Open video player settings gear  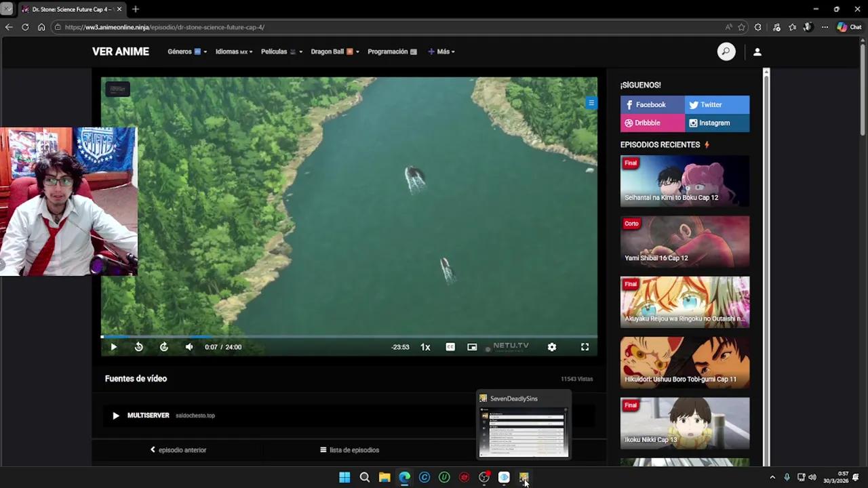(x=552, y=347)
